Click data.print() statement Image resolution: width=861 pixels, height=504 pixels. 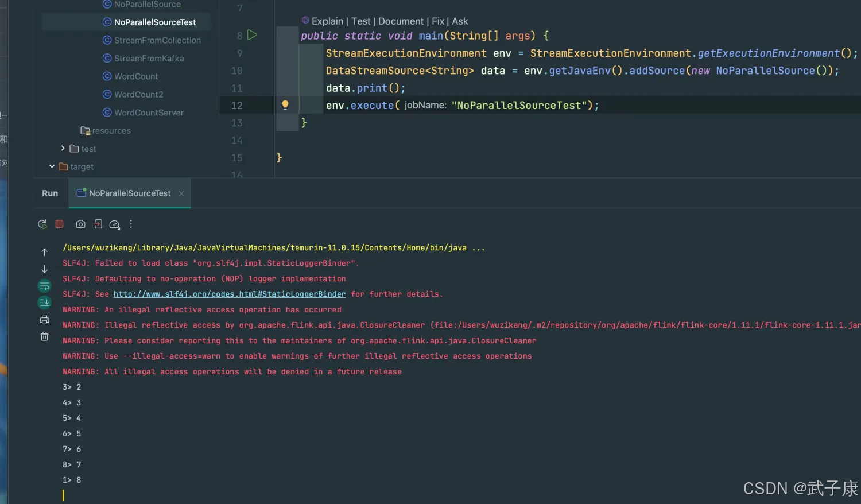coord(366,88)
